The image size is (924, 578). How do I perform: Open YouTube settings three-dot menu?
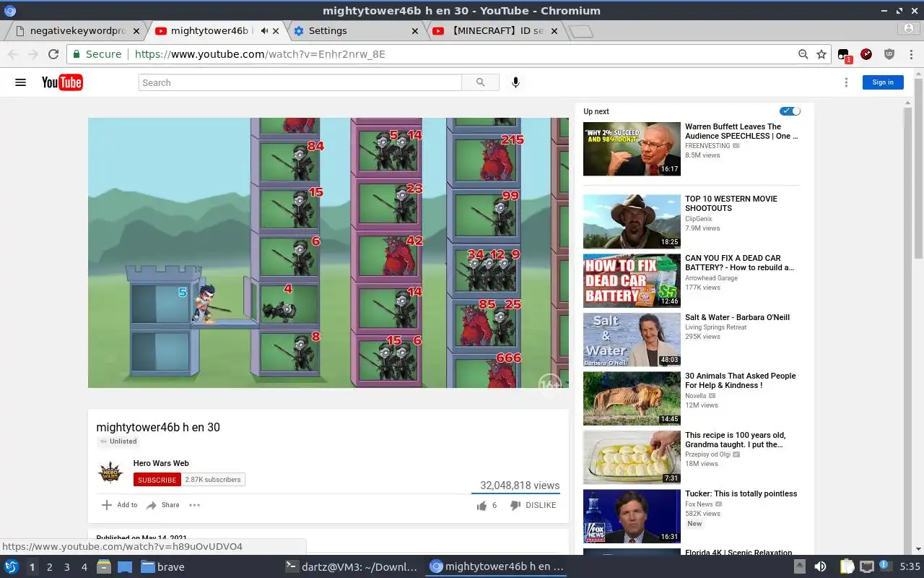(846, 82)
